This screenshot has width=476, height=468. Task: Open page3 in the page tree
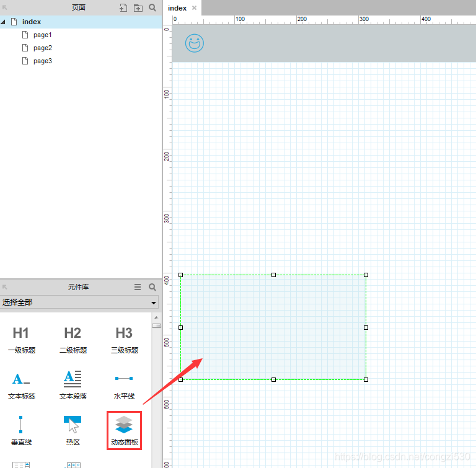(43, 61)
